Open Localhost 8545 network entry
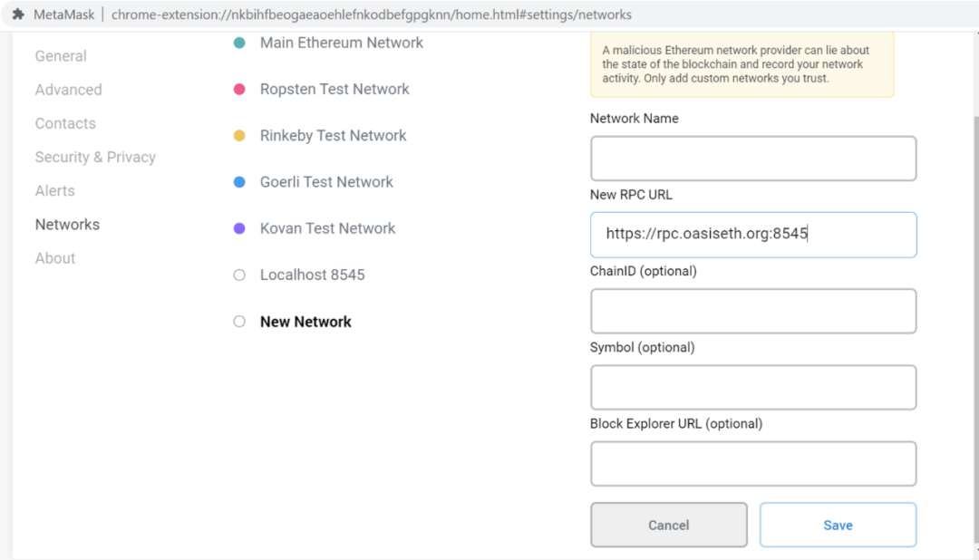 [x=312, y=275]
